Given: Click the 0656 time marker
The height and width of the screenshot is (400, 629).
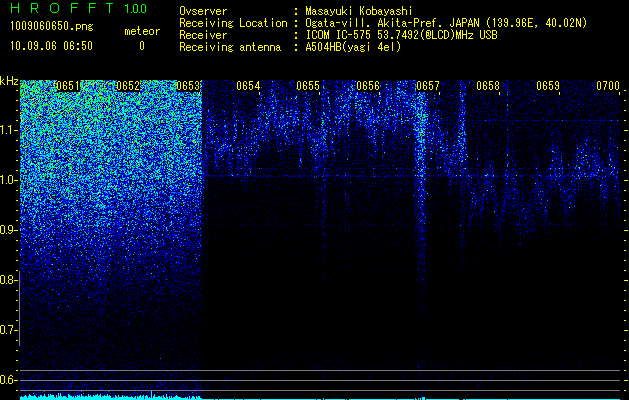Looking at the screenshot, I should (x=368, y=86).
